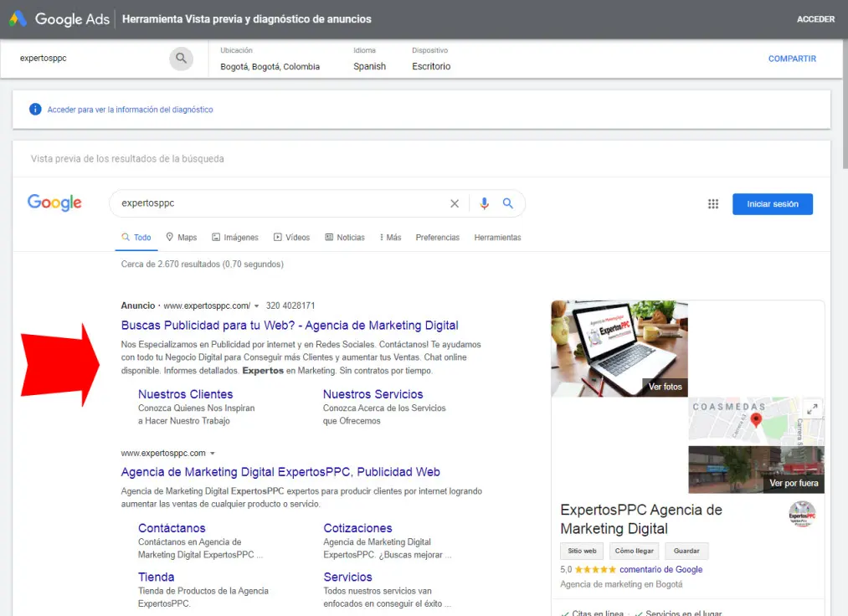This screenshot has height=616, width=848.
Task: Click the COASMEDAS map thumbnail
Action: 756,421
